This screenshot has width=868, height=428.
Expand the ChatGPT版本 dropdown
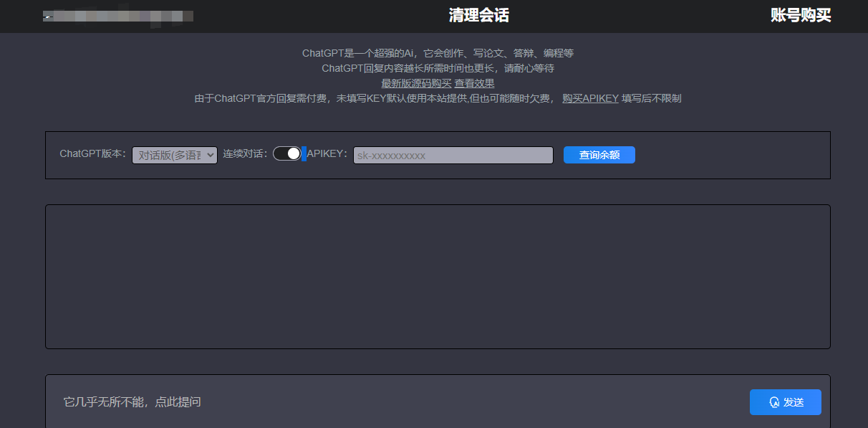175,155
